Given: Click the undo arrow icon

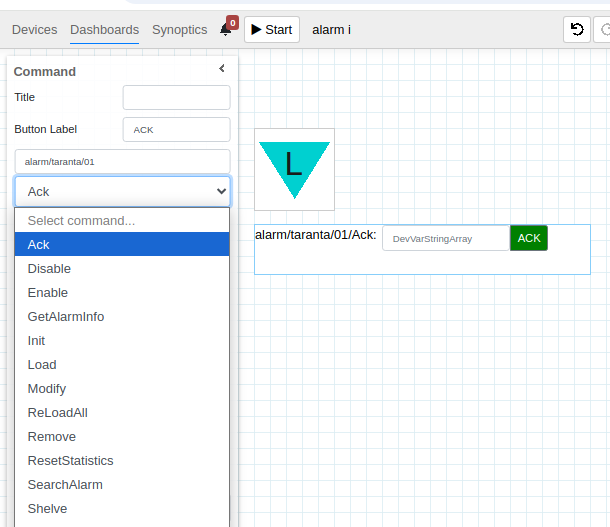Looking at the screenshot, I should (577, 30).
